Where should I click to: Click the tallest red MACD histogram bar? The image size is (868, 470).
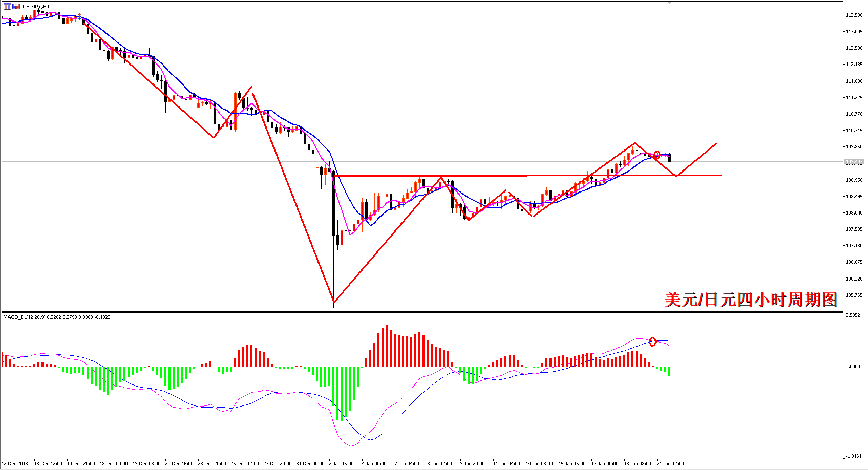click(387, 346)
